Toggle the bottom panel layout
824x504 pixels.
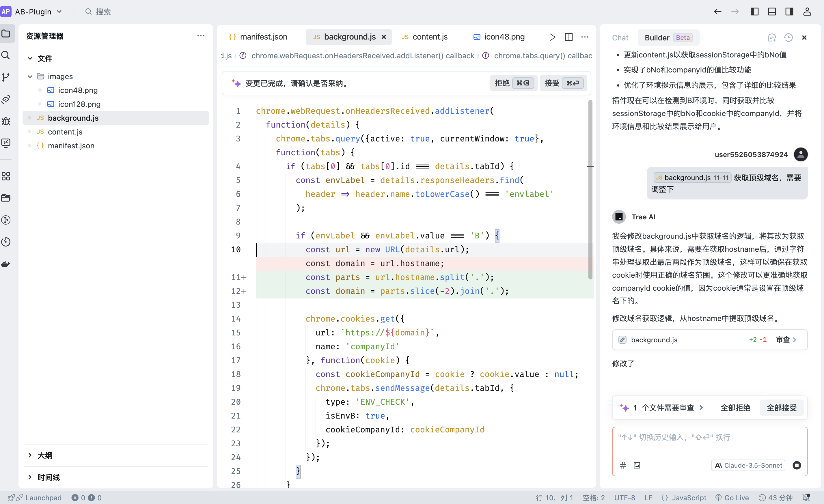tap(772, 12)
